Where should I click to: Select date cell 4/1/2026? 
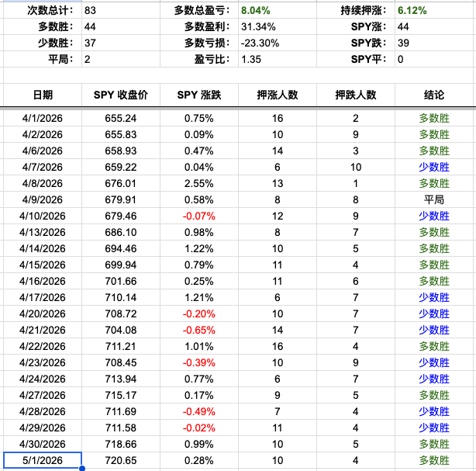pos(43,118)
